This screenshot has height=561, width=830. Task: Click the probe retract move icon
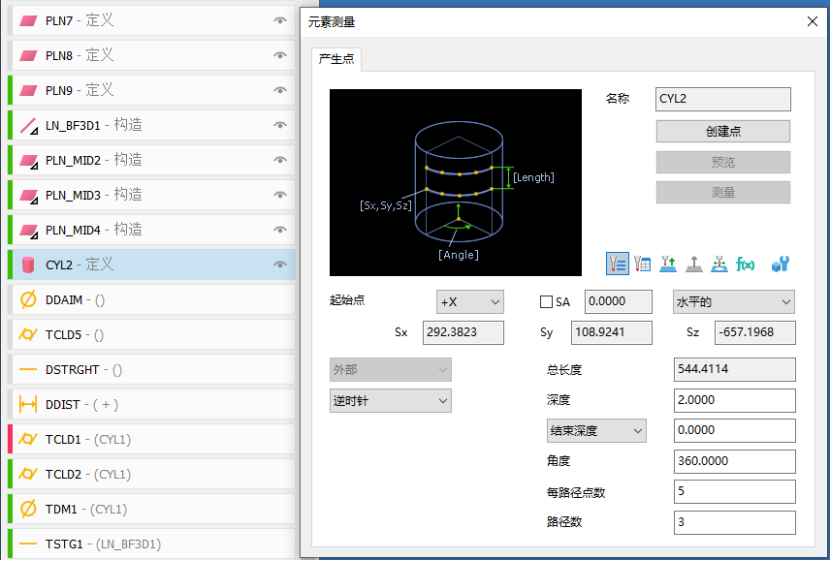coord(669,264)
